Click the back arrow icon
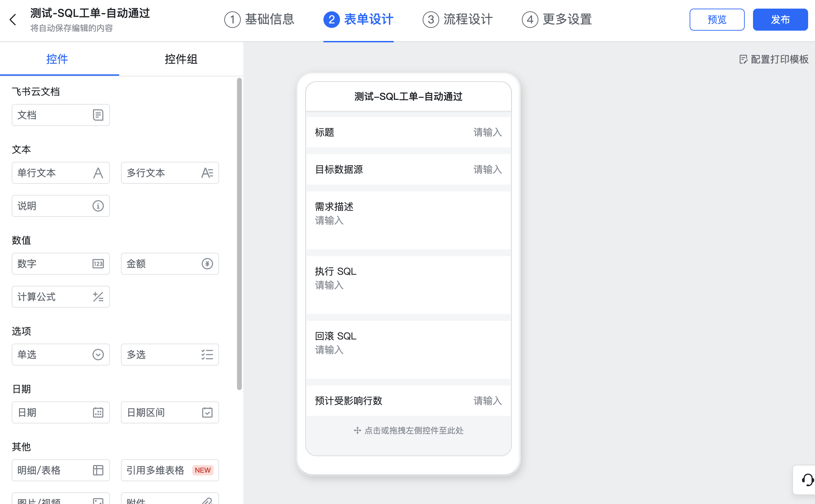The width and height of the screenshot is (815, 504). (x=13, y=20)
